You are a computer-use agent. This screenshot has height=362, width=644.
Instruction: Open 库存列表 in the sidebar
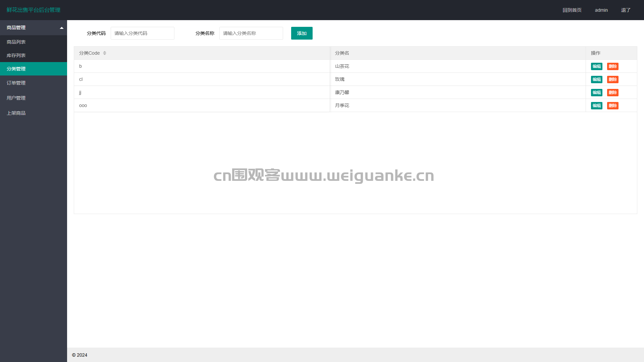point(34,55)
